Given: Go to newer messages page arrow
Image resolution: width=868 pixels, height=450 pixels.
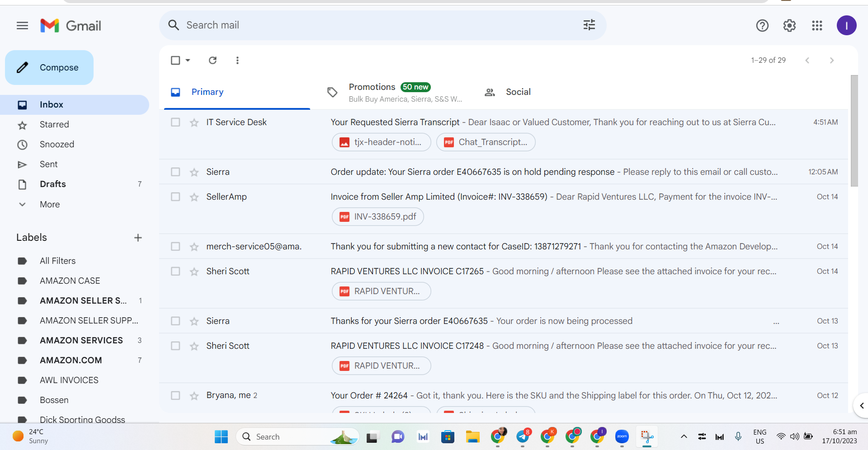Looking at the screenshot, I should coord(807,60).
